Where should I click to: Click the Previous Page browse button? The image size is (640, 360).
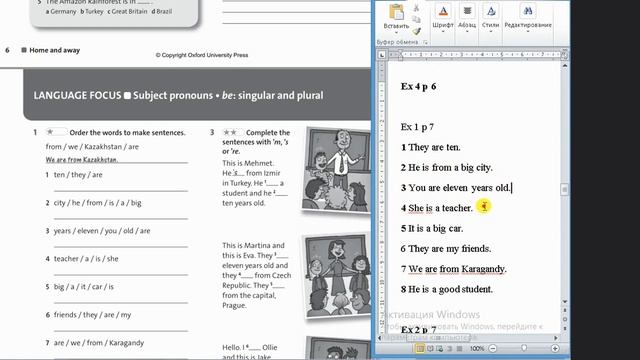(565, 311)
